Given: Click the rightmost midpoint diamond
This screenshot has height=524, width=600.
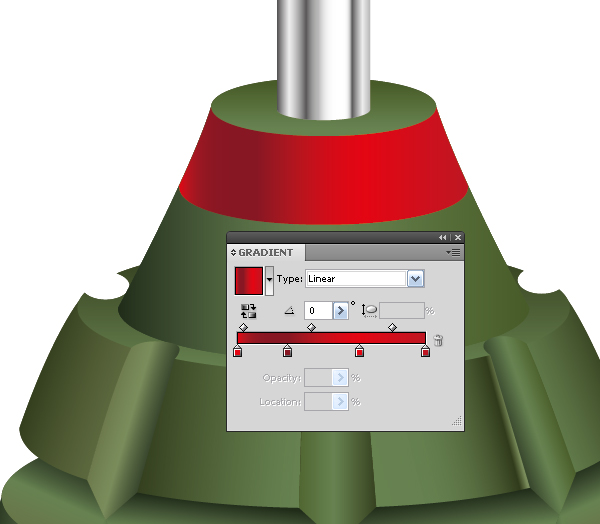Looking at the screenshot, I should click(392, 327).
